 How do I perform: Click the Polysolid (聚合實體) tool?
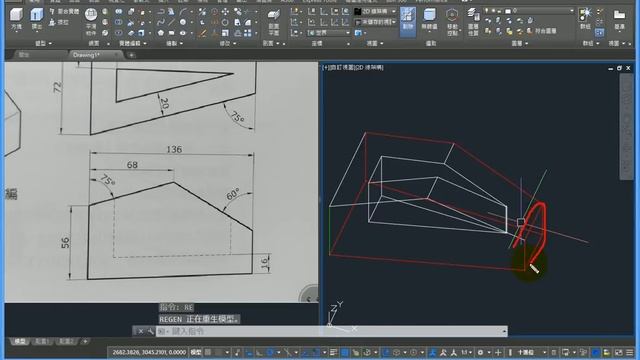[x=64, y=11]
